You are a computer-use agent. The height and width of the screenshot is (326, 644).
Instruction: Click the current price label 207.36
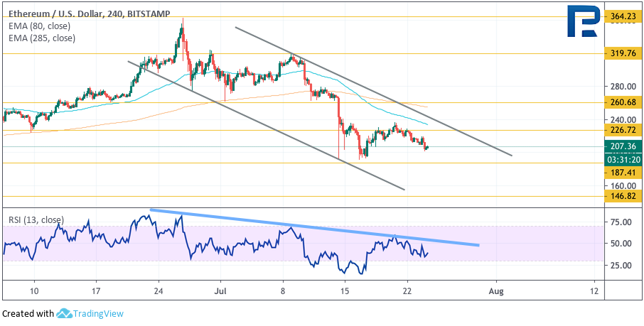[623, 147]
